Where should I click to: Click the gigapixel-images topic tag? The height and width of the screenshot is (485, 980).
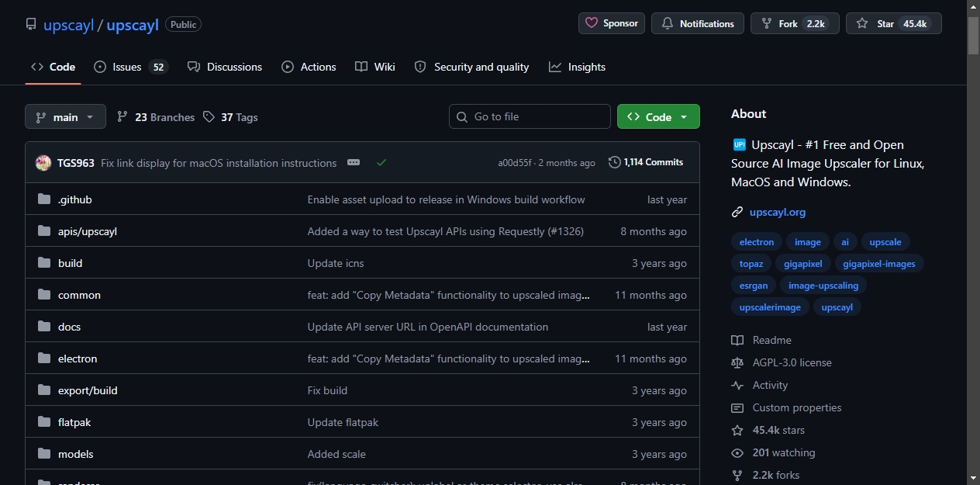(x=879, y=264)
